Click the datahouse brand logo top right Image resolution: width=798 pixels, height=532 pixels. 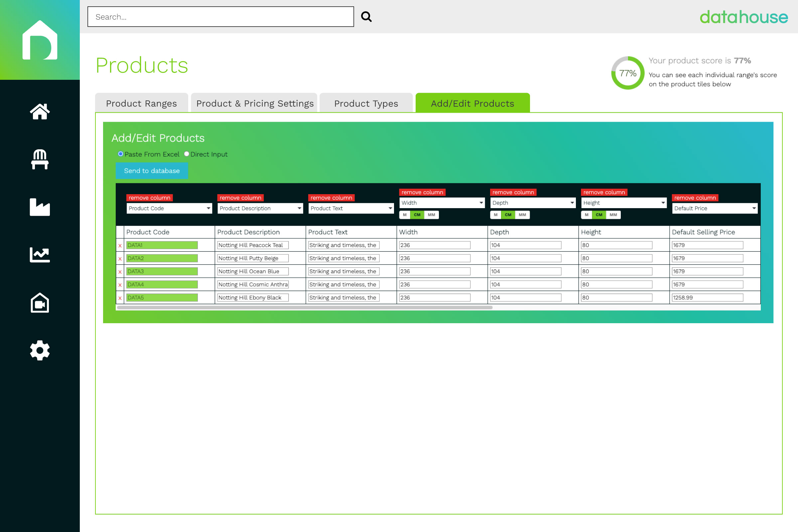pyautogui.click(x=744, y=17)
